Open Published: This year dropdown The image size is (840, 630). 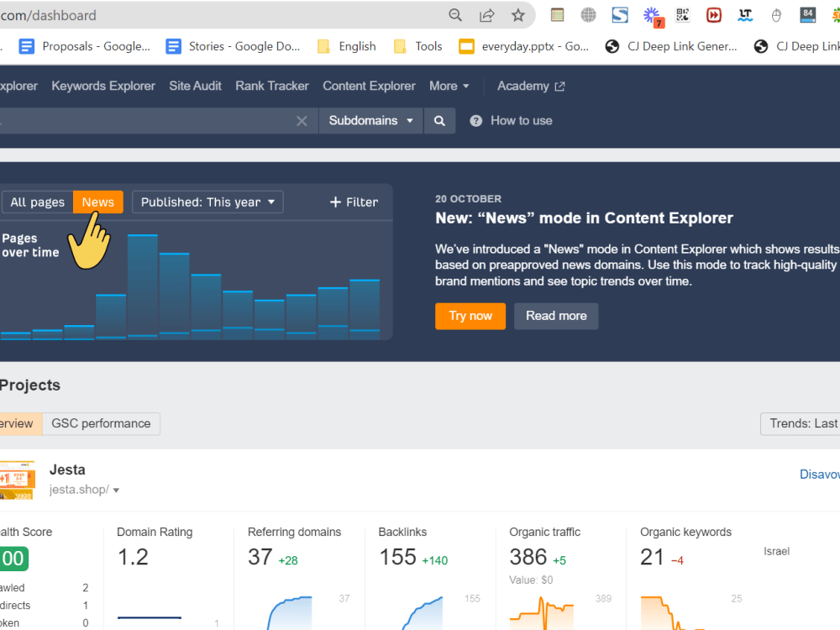coord(207,202)
